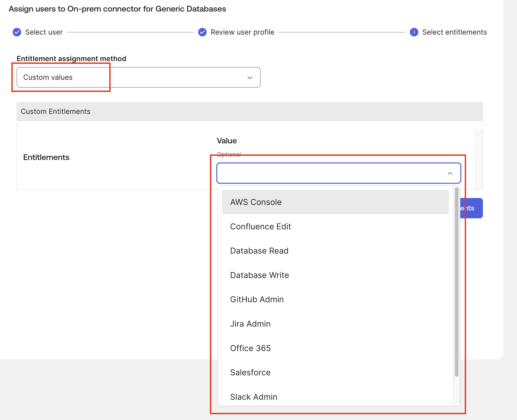
Task: Select Office 365 entitlement
Action: [250, 348]
